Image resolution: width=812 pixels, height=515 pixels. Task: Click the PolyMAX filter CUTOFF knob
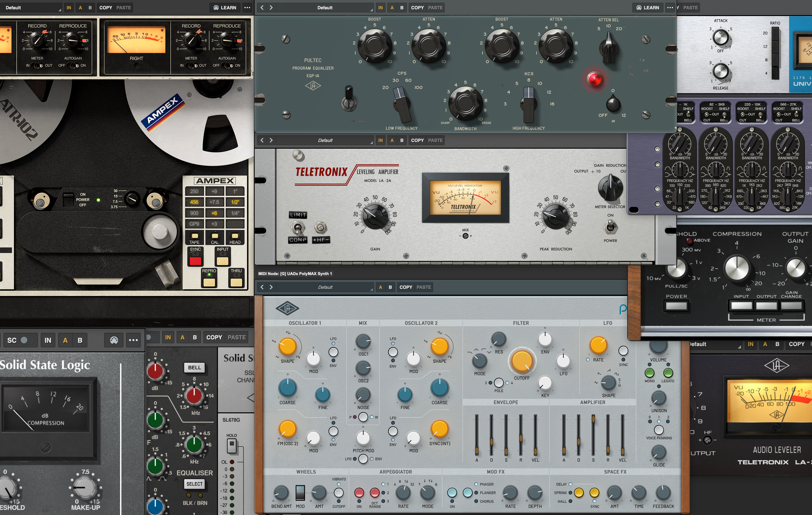click(522, 361)
